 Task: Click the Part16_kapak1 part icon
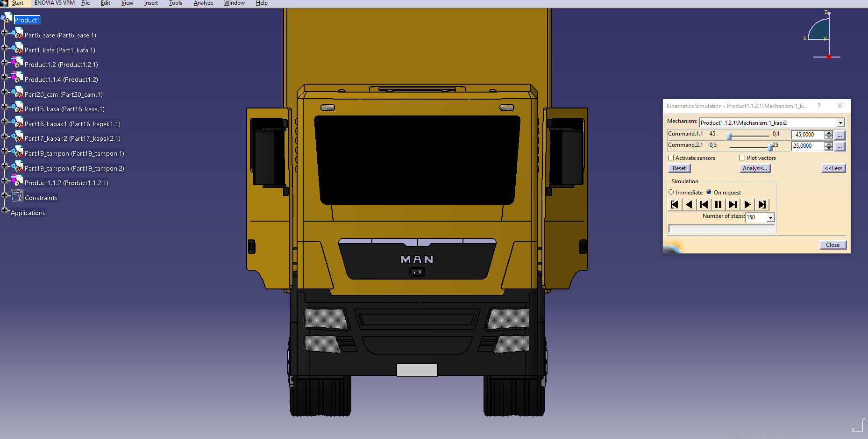[x=17, y=122]
